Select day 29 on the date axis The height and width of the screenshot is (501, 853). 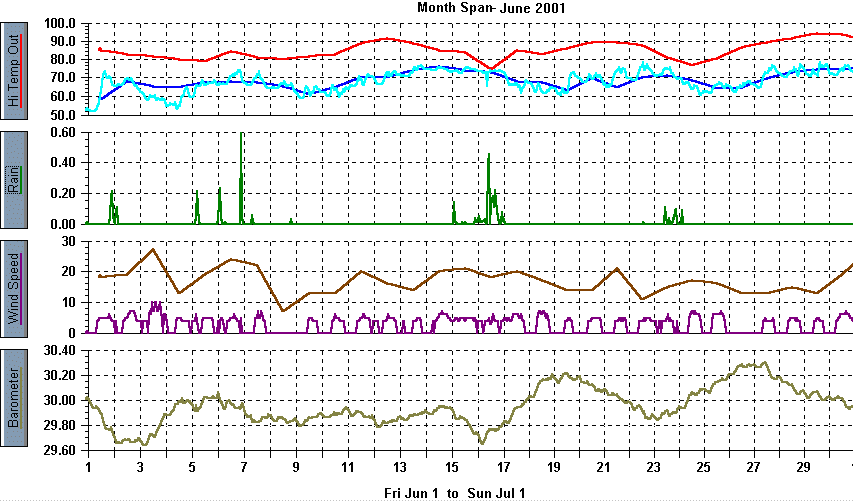tap(803, 468)
